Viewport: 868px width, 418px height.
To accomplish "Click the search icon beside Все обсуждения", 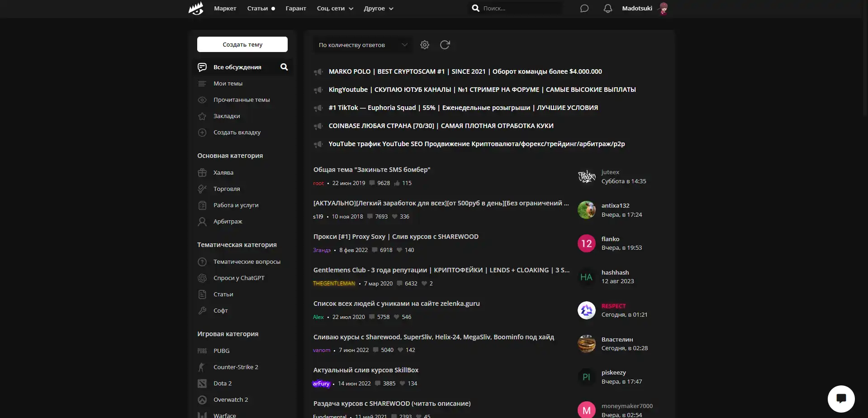I will pos(284,67).
